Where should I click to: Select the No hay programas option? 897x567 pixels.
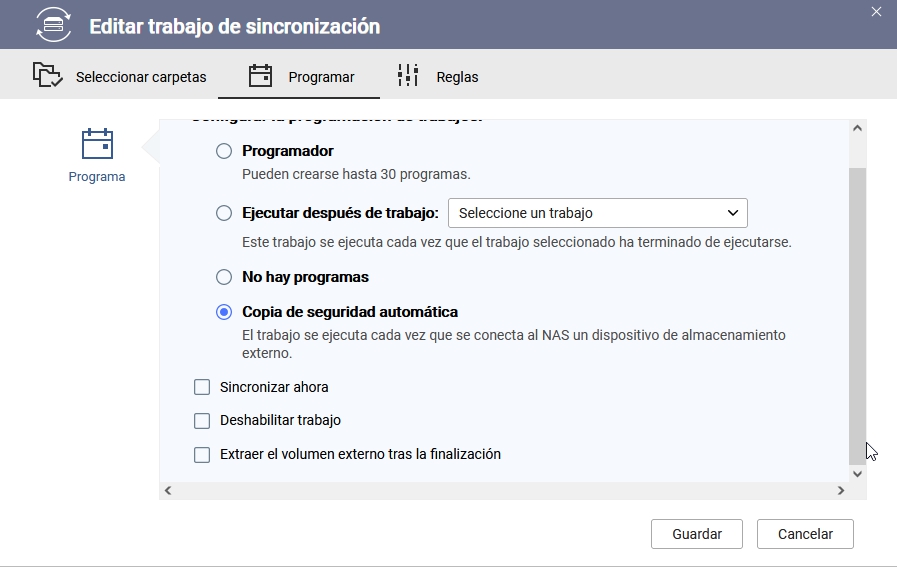tap(224, 277)
